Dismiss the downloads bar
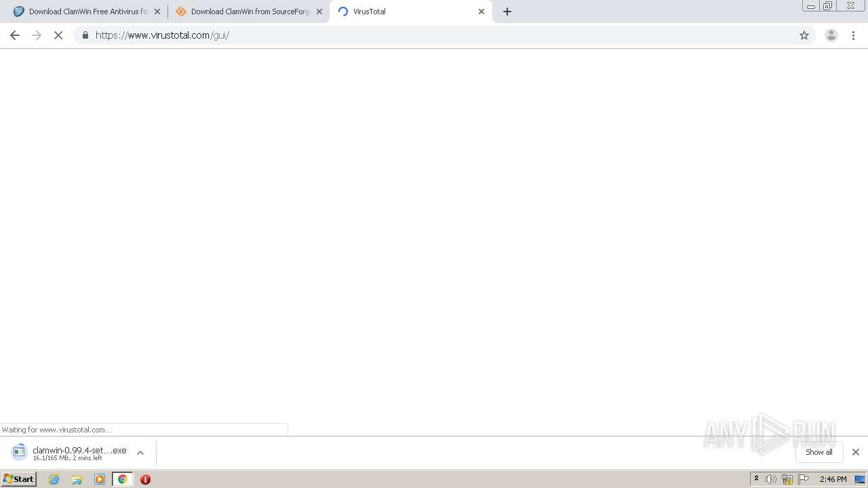 pos(856,452)
